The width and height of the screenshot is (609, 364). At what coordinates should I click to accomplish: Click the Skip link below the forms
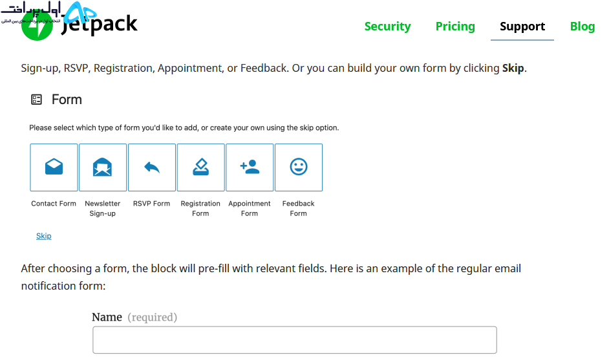click(x=44, y=236)
